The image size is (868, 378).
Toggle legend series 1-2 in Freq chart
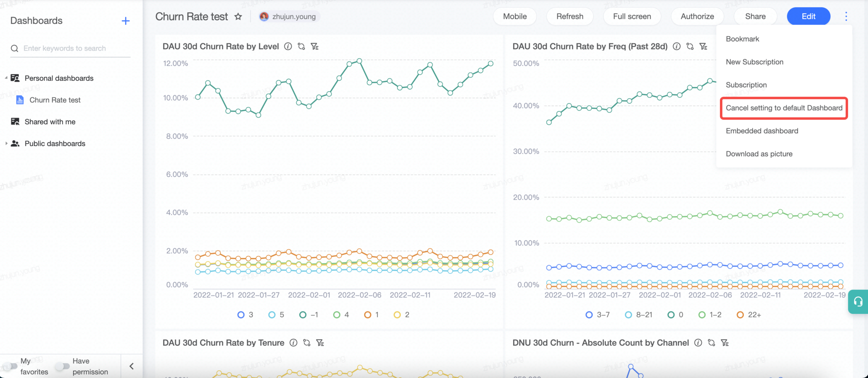point(710,315)
